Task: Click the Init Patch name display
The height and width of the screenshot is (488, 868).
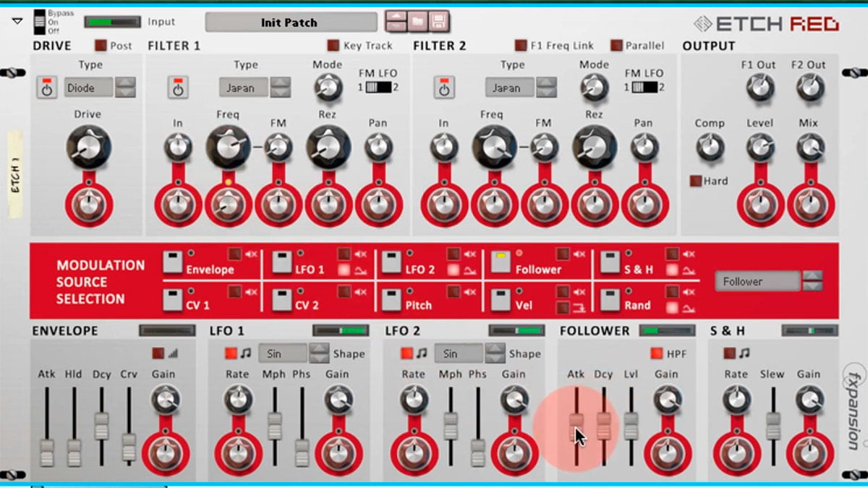Action: (291, 22)
